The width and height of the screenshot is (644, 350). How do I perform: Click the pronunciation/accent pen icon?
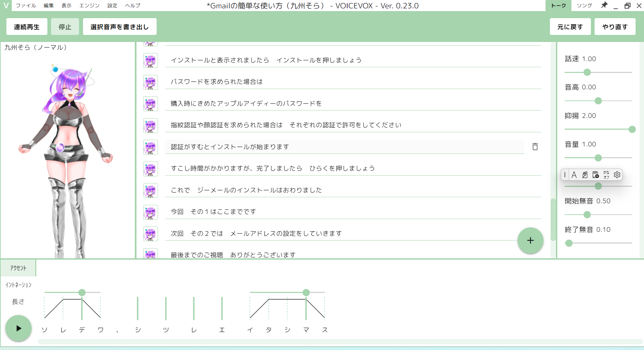point(585,175)
